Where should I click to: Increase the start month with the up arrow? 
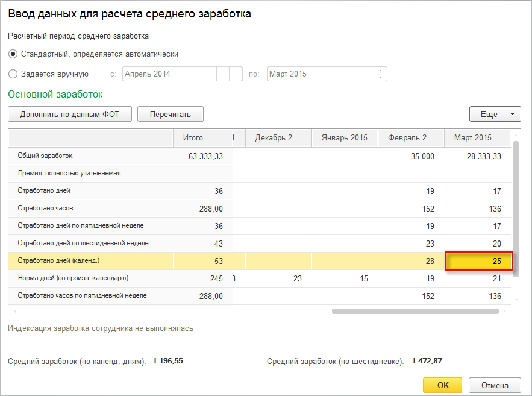(236, 71)
